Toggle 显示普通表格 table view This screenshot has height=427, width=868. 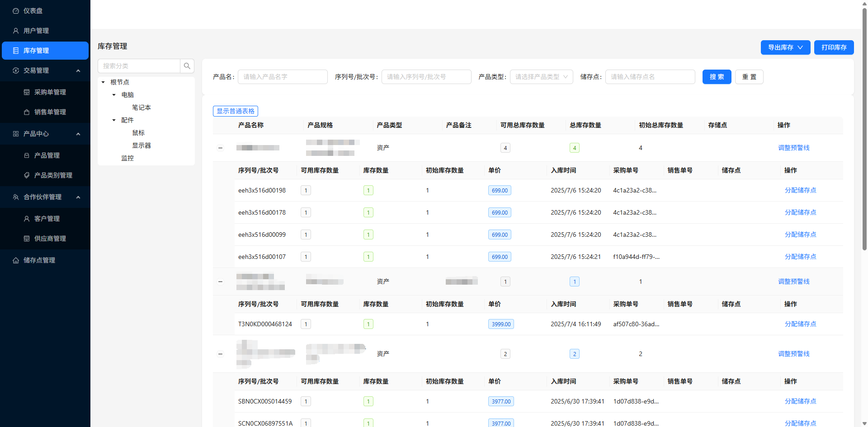(x=235, y=111)
